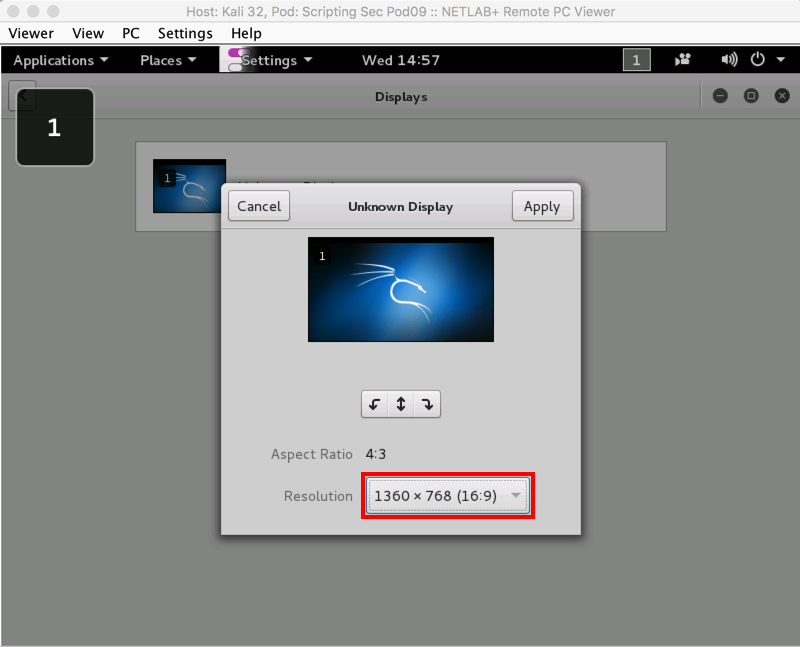800x647 pixels.
Task: Click the large display preview in dialog
Action: [x=401, y=289]
